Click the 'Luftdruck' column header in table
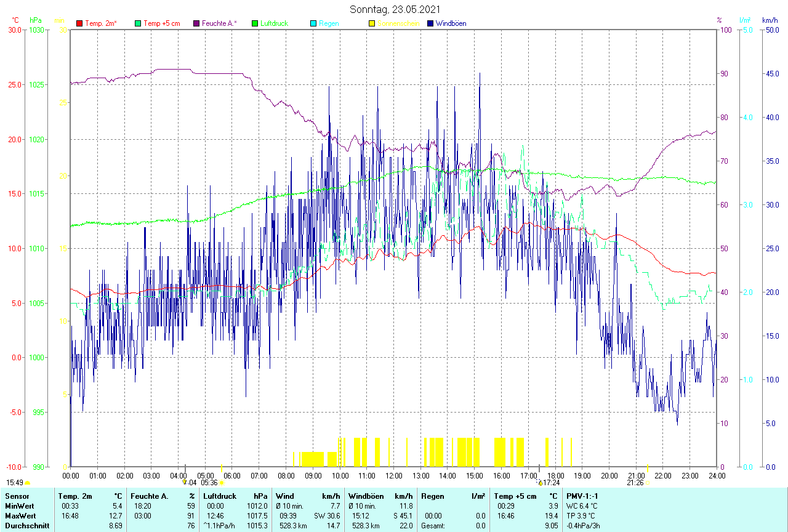The width and height of the screenshot is (788, 532). click(x=220, y=496)
